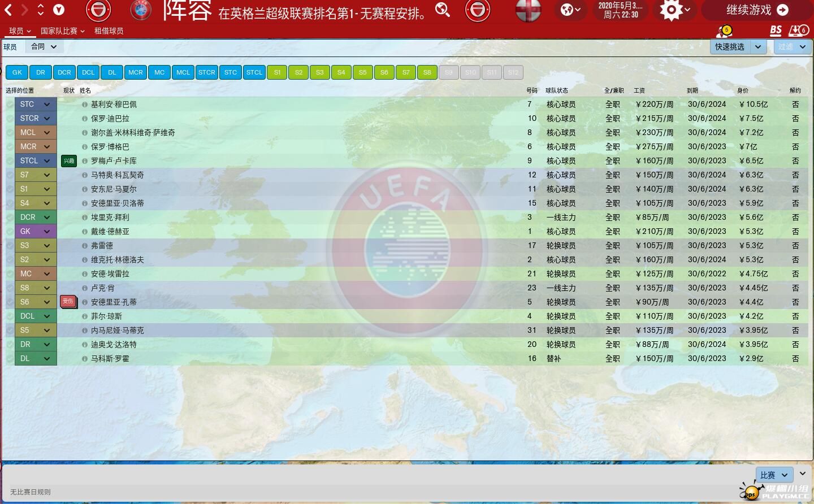Toggle the check circle on the GK row
The height and width of the screenshot is (504, 814).
pos(10,232)
